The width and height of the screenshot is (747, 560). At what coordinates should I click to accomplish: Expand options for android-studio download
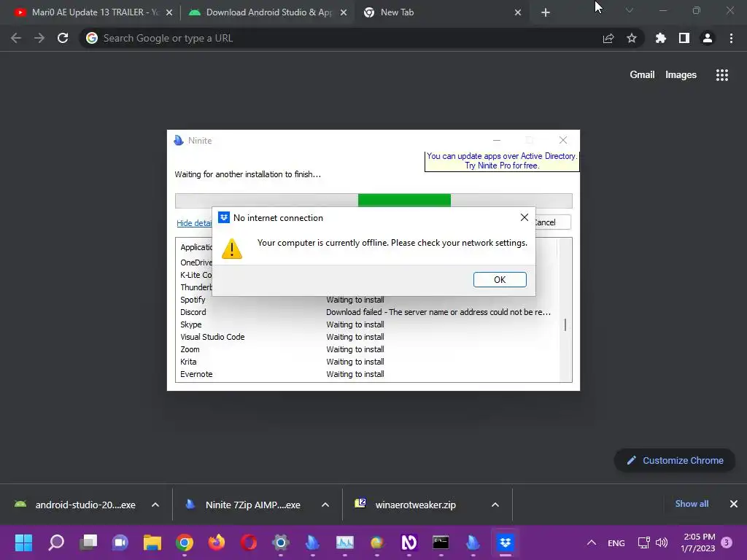pyautogui.click(x=155, y=505)
